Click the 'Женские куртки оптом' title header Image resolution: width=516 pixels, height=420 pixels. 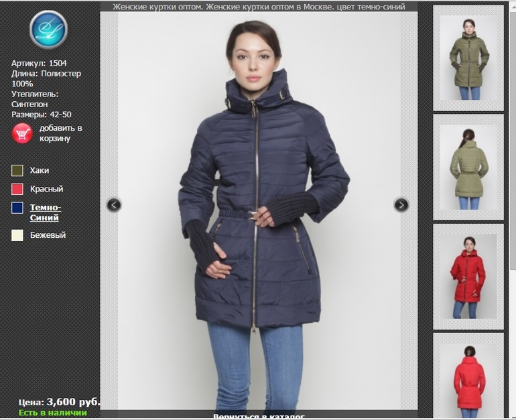pos(259,7)
